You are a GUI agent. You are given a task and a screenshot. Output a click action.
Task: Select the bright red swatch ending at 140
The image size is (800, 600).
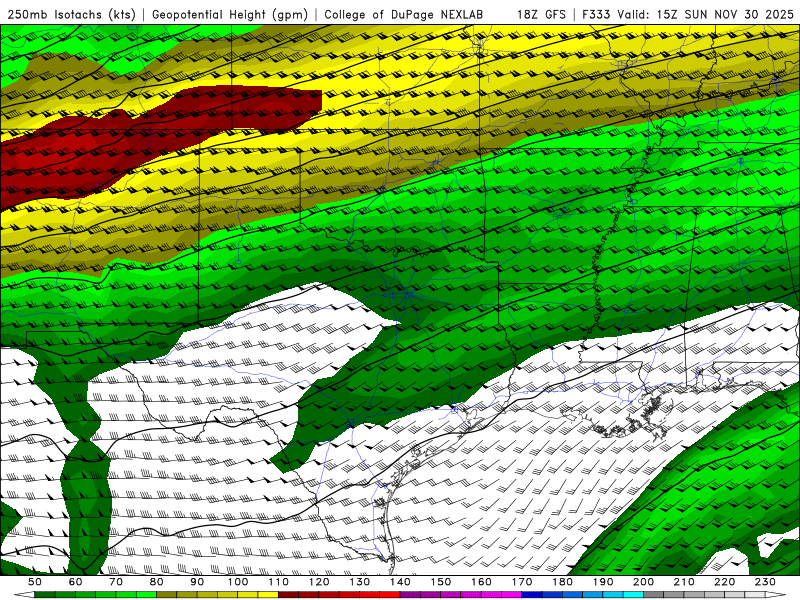(x=390, y=595)
